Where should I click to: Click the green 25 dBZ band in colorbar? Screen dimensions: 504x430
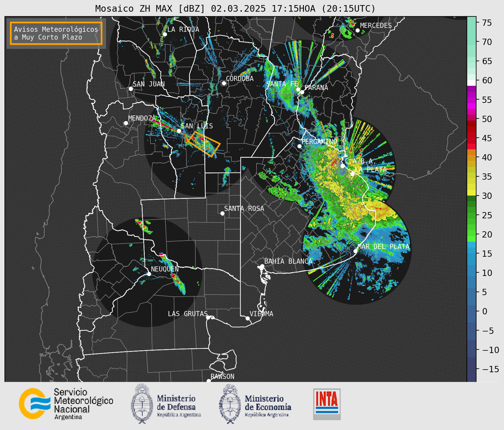click(x=471, y=215)
